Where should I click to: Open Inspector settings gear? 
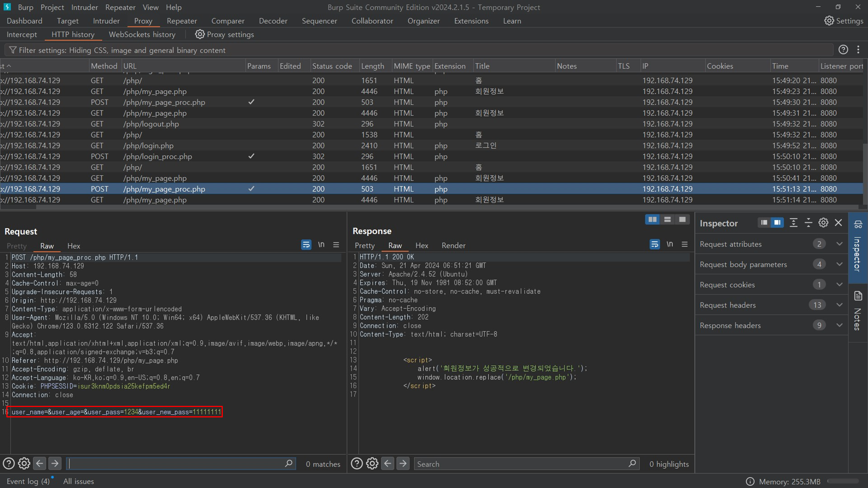823,223
